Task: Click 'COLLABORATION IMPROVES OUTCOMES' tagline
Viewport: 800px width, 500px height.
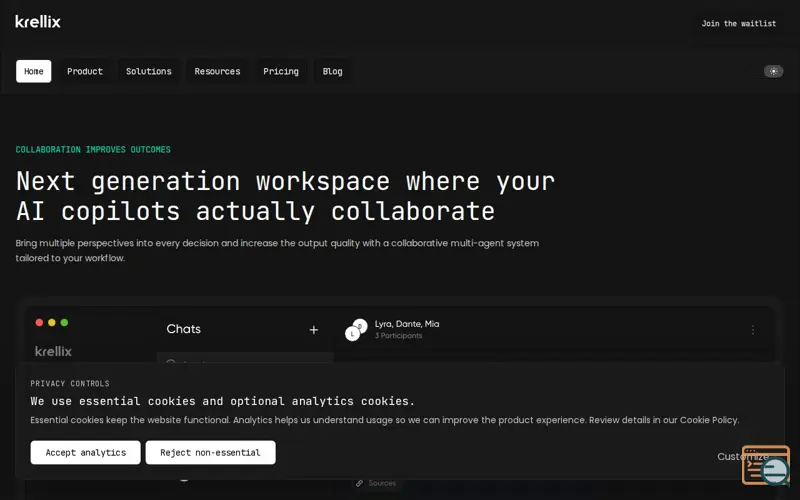Action: pos(93,149)
